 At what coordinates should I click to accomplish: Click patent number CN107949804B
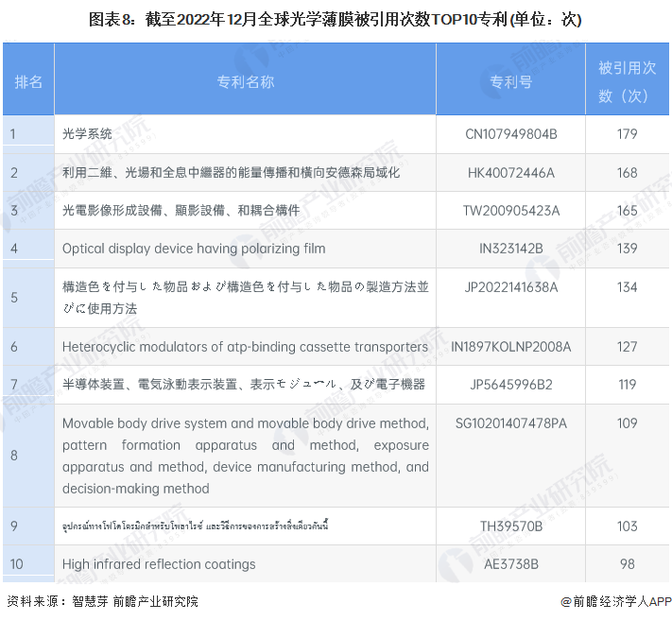(x=510, y=134)
